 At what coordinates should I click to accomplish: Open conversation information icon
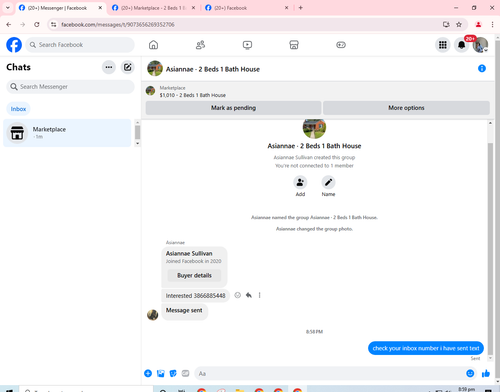click(482, 68)
